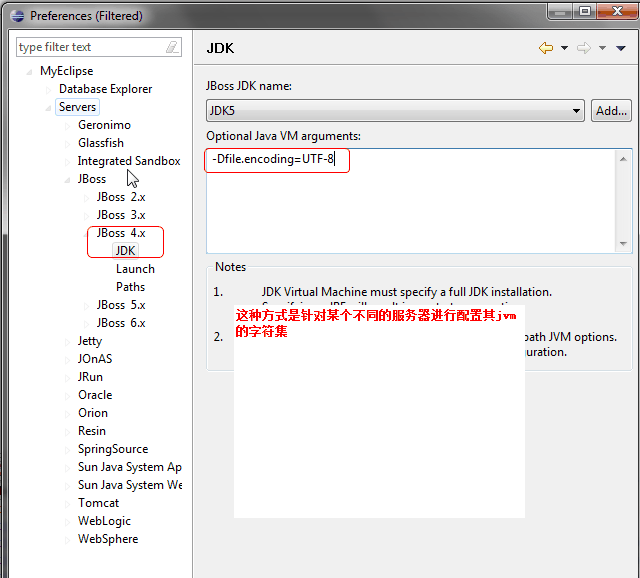Select Sun Java System Ap item
Viewport: 640px width, 578px height.
pyautogui.click(x=130, y=467)
